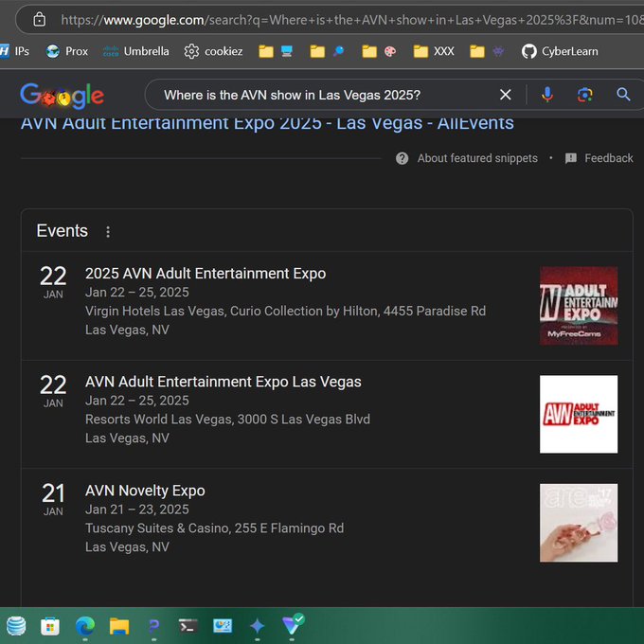The height and width of the screenshot is (644, 644).
Task: Open the purple question mark taskbar app
Action: [x=153, y=626]
